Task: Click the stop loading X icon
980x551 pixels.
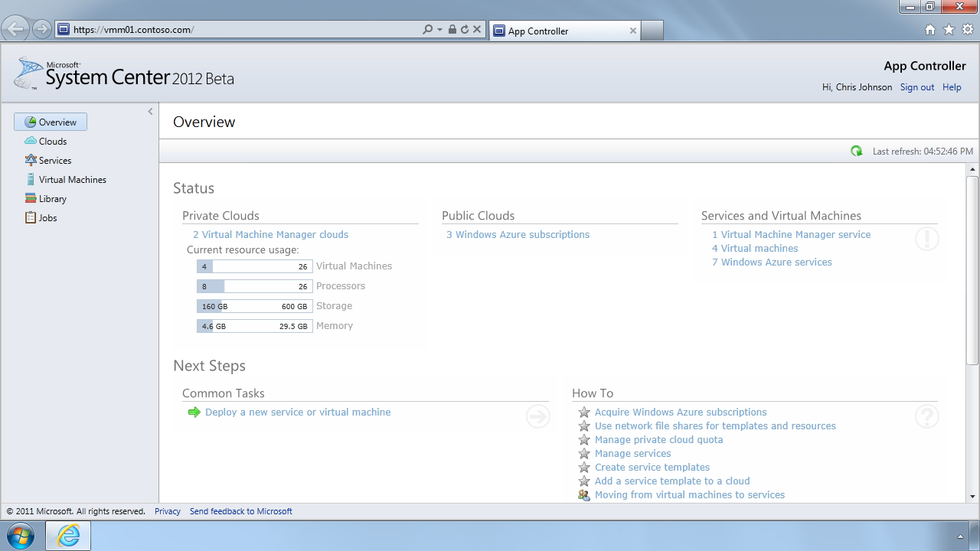Action: [476, 30]
